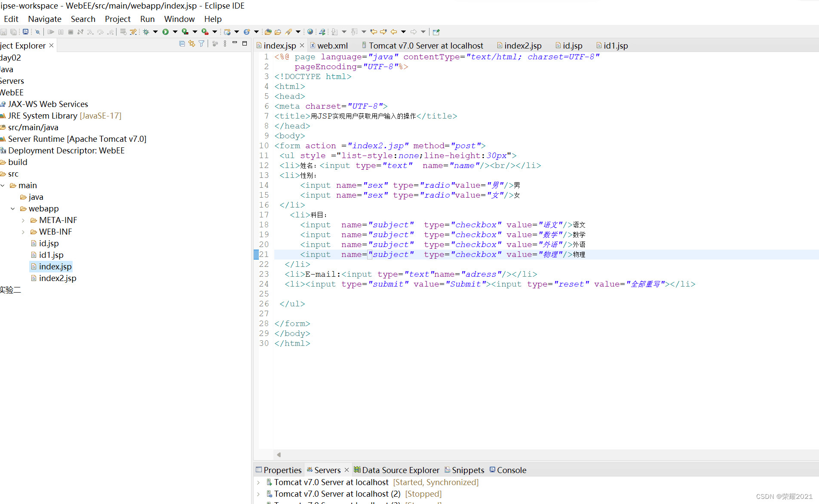Open the Coverage dropdown arrow

195,32
